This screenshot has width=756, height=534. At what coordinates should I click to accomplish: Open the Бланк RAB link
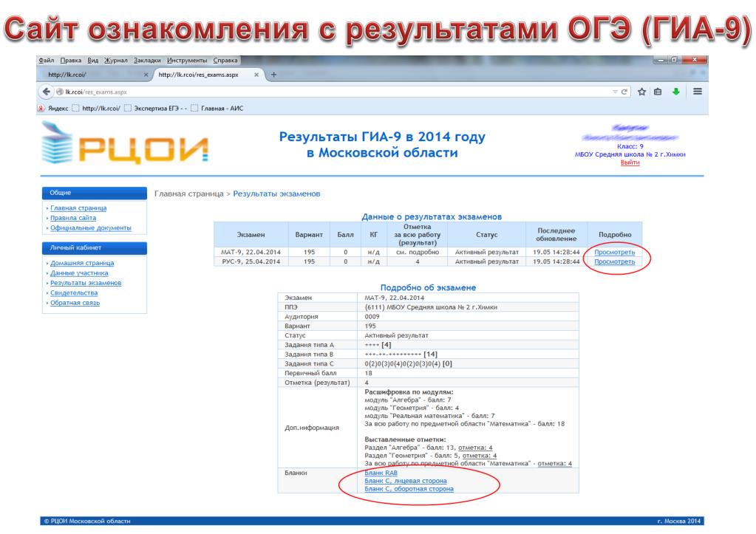(381, 473)
